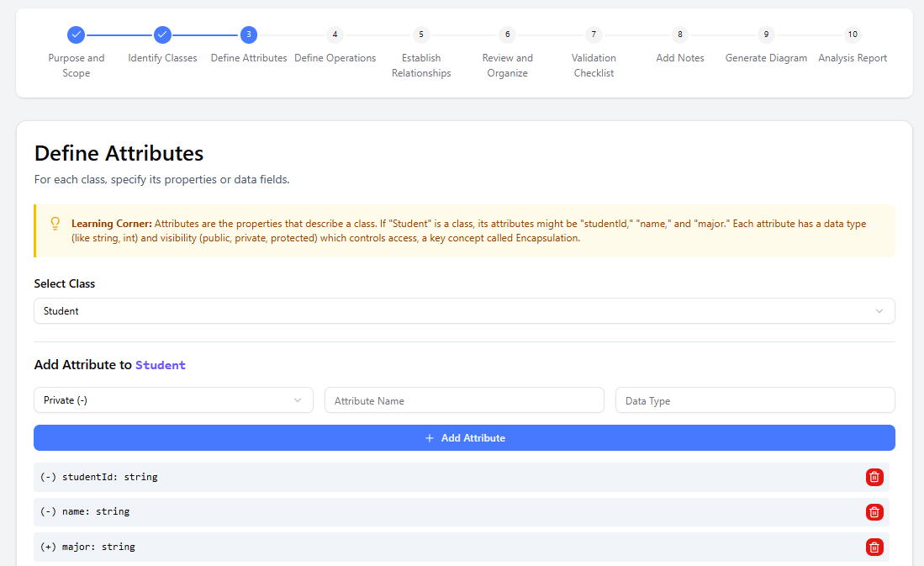Click trash icon for name attribute
The image size is (924, 566).
pos(874,512)
